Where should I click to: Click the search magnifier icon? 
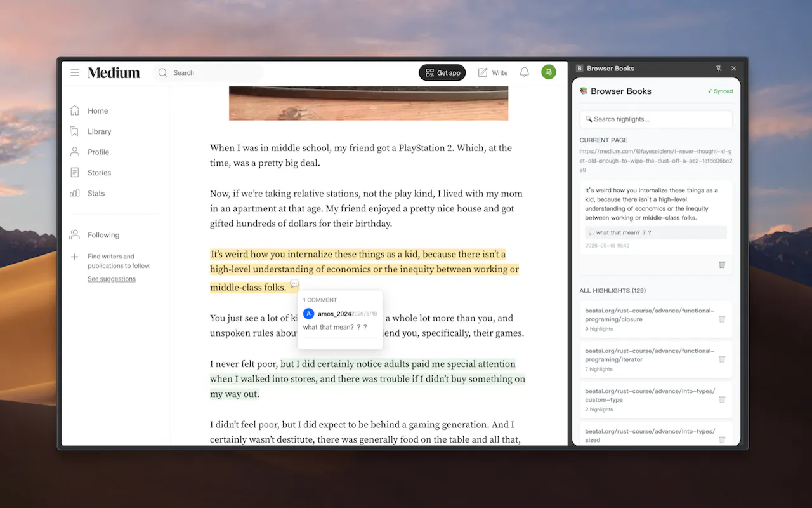click(x=163, y=73)
